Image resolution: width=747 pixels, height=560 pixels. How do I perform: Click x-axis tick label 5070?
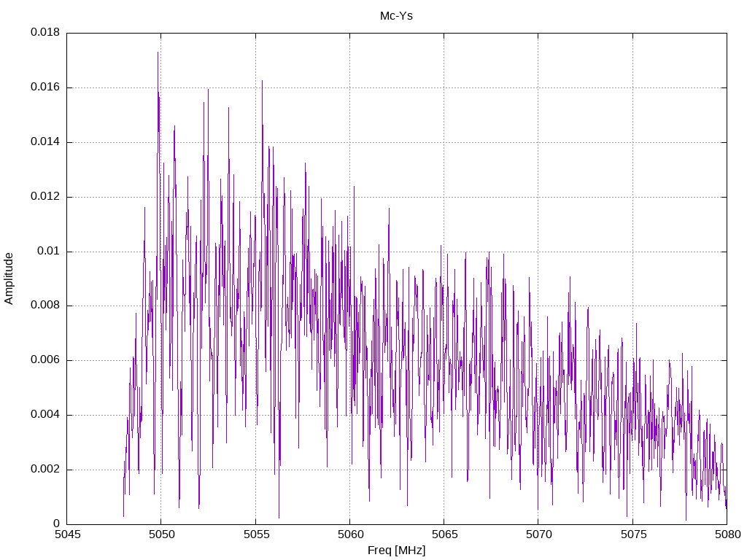click(x=539, y=534)
